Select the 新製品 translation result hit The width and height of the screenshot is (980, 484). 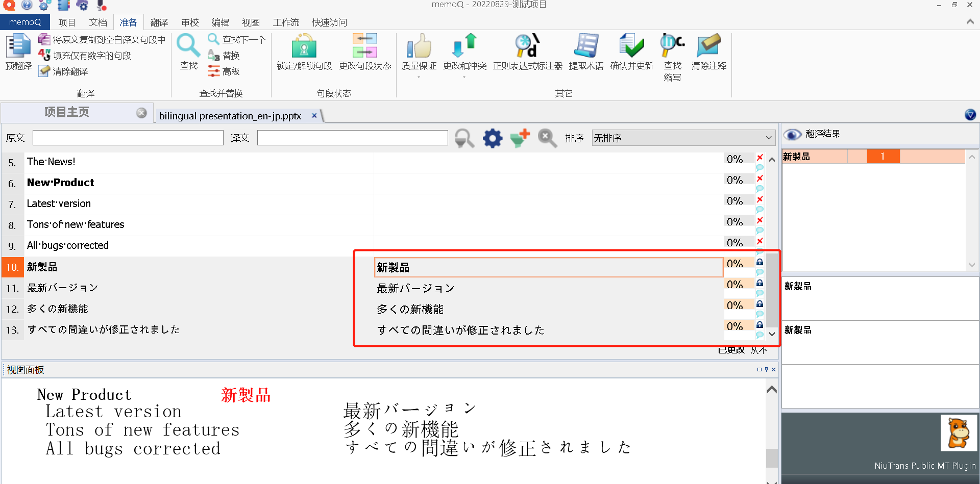pos(873,157)
